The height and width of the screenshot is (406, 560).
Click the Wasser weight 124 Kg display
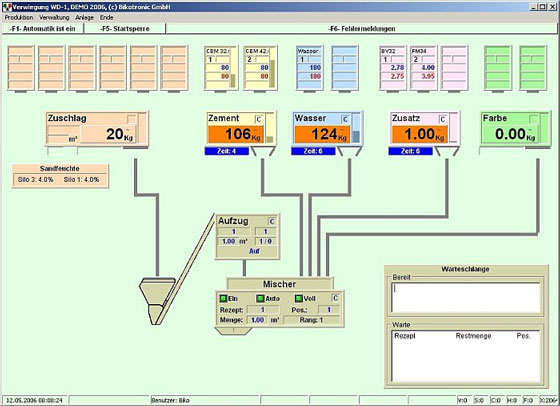point(322,134)
